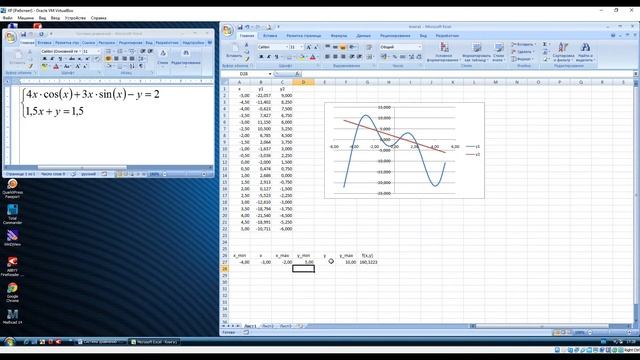Open the Editing group in Word

(x=186, y=57)
